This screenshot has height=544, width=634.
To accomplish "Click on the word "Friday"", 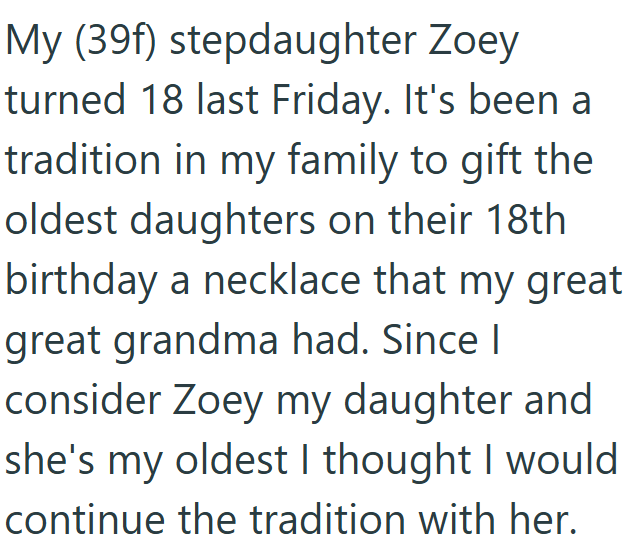I will pos(339,102).
